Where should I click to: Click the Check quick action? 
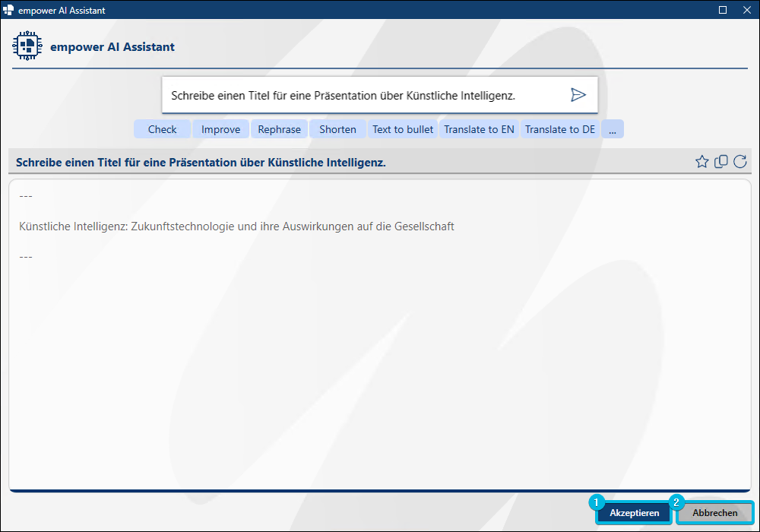163,129
